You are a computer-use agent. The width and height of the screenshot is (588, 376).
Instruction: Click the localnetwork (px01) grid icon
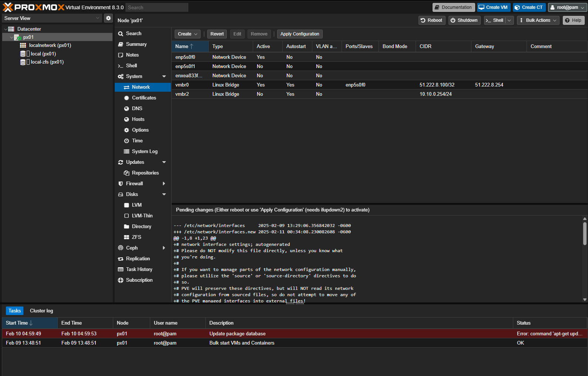point(23,45)
